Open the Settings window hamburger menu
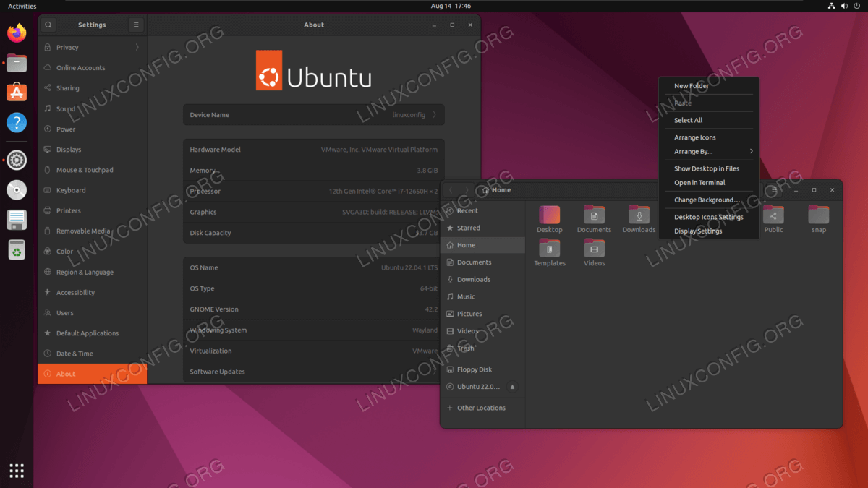Screen dimensions: 868x488 (136, 25)
